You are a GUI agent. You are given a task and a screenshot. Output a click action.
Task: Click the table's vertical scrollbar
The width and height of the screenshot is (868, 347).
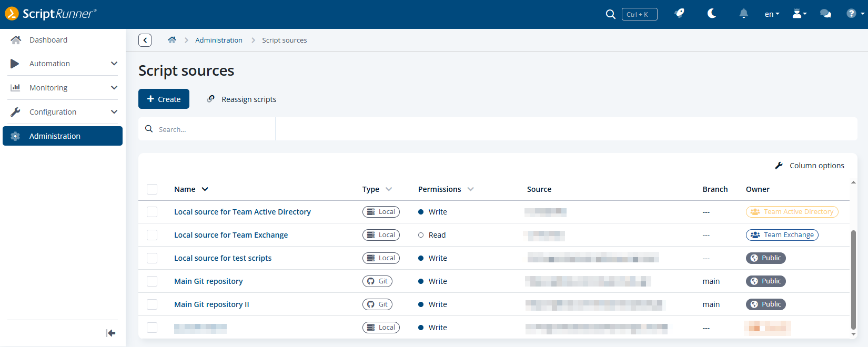pyautogui.click(x=853, y=280)
